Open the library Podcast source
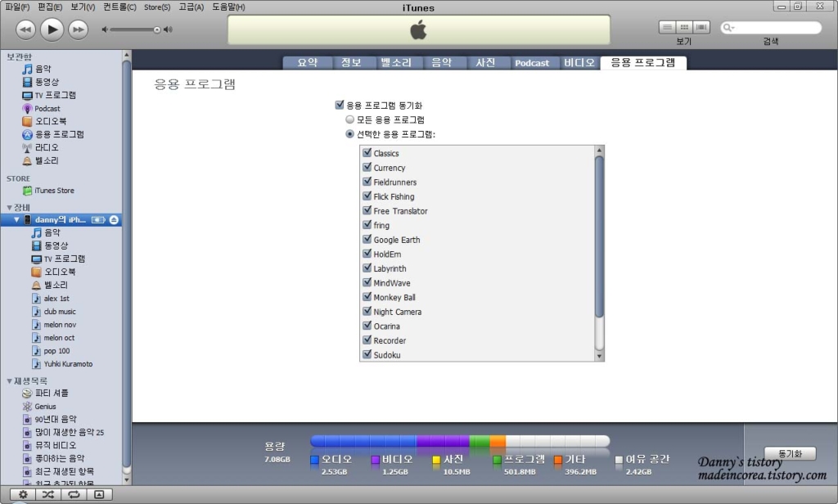The image size is (838, 504). click(x=47, y=109)
